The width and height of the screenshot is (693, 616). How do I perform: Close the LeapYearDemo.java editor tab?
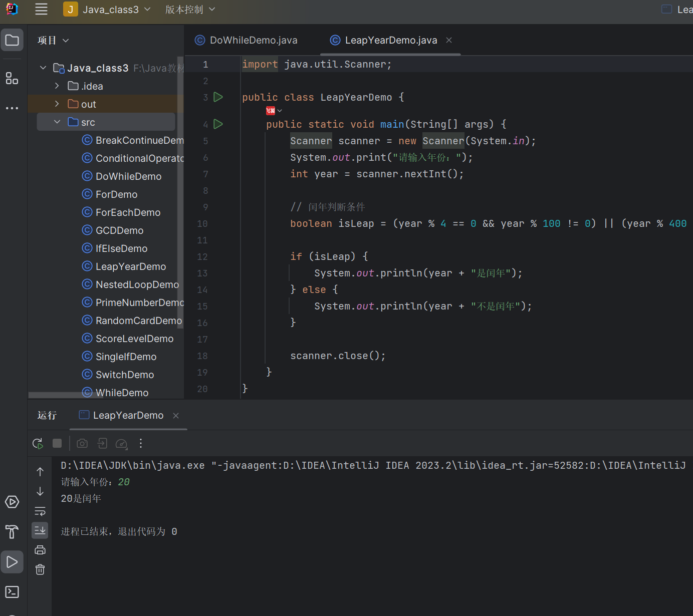(x=449, y=40)
